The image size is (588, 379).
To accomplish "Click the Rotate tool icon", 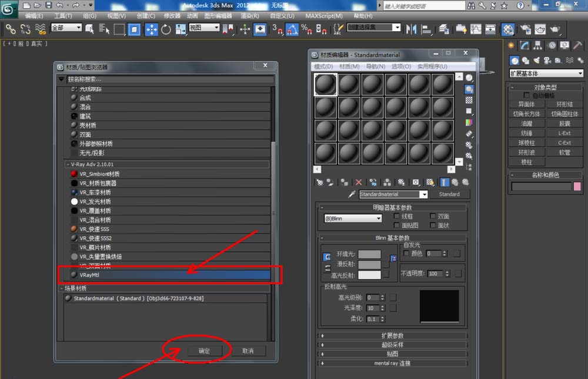I will [166, 29].
